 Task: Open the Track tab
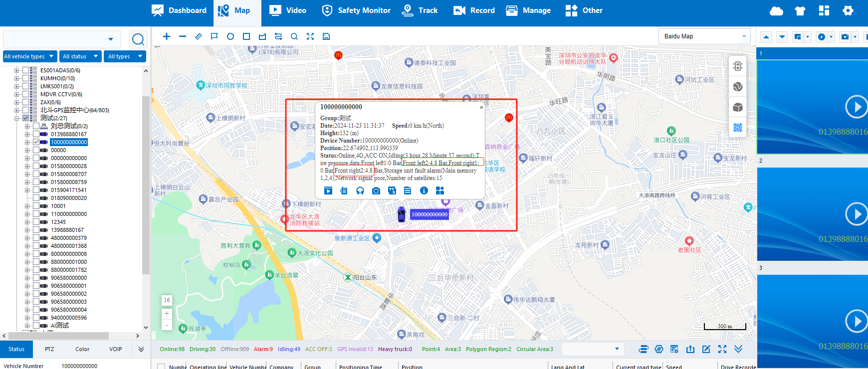point(420,10)
